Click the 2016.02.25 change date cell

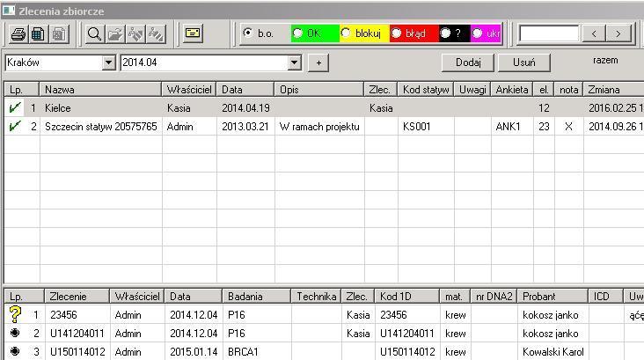click(x=613, y=107)
